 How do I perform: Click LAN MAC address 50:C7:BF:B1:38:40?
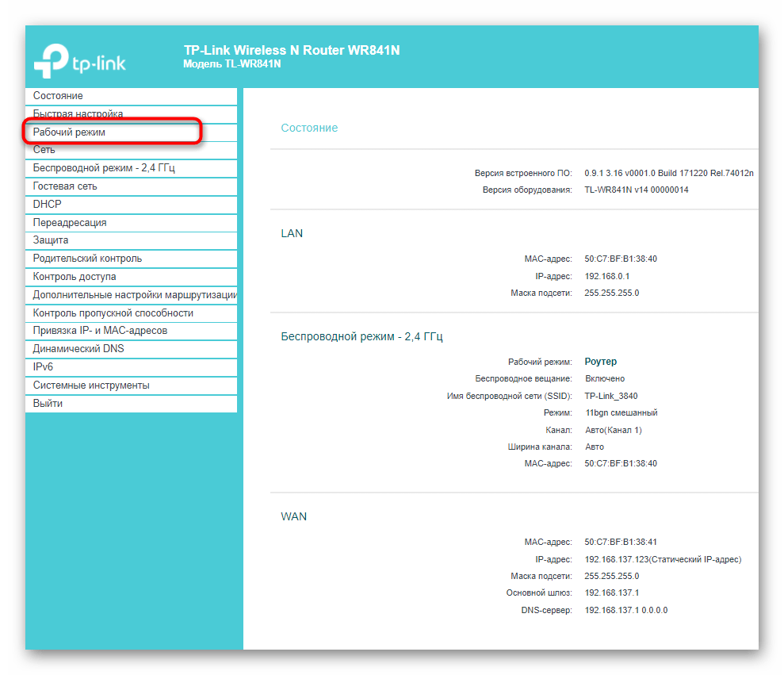click(621, 259)
